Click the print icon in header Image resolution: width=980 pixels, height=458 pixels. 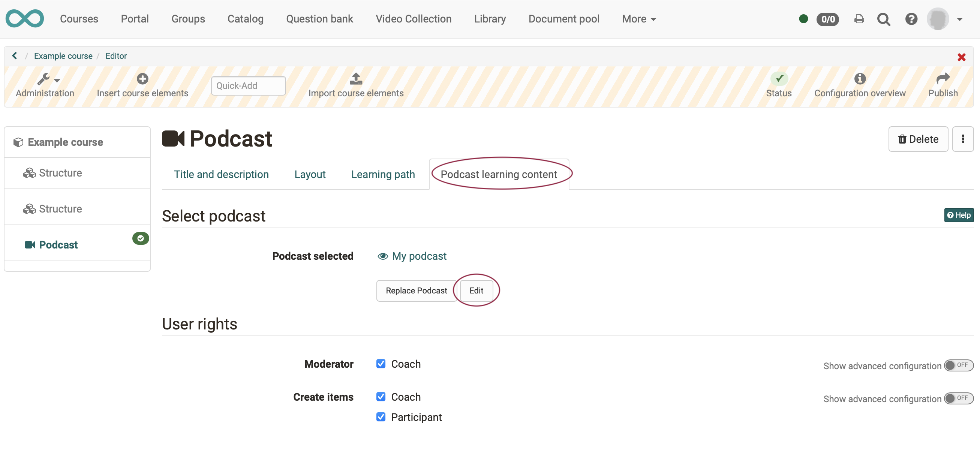click(x=859, y=19)
